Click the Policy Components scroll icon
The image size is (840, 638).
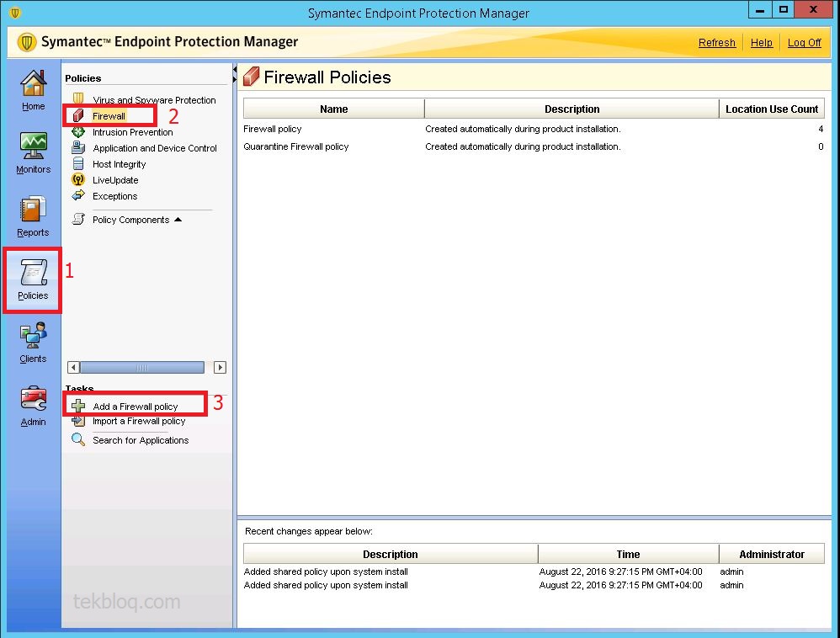[x=78, y=219]
